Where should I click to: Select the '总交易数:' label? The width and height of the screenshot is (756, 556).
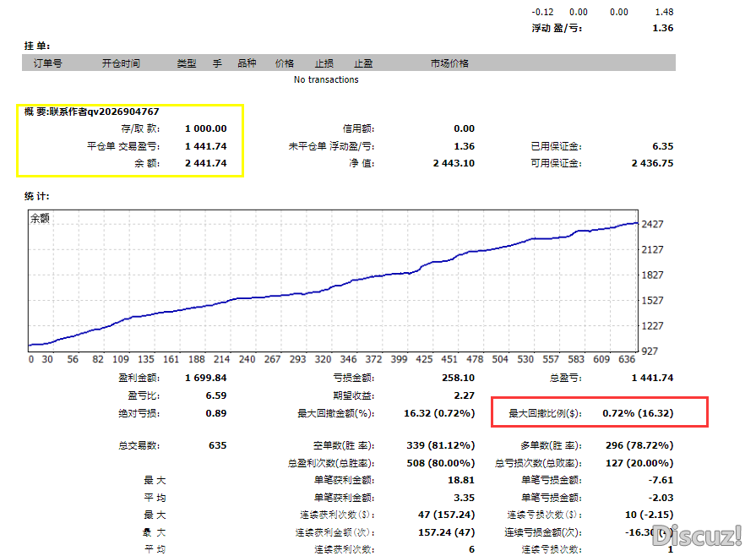pos(139,445)
